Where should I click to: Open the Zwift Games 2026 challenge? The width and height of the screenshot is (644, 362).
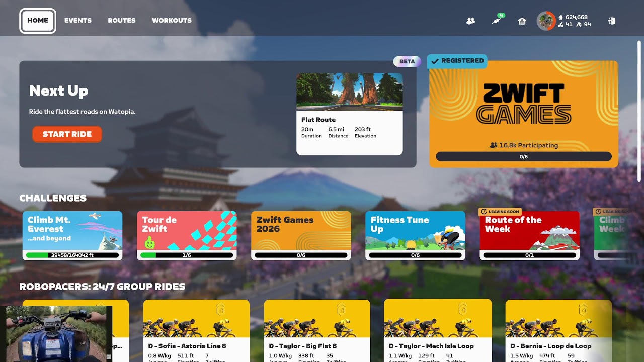(x=301, y=236)
